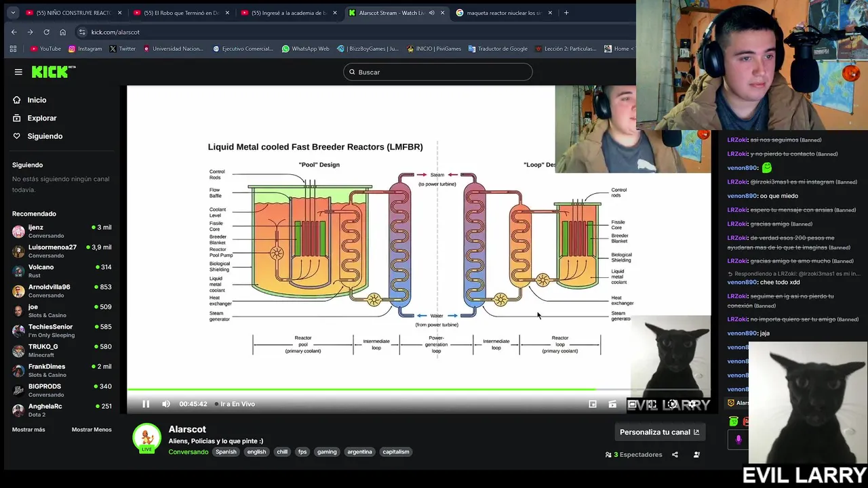Open recommended channel TechiesSenior
The height and width of the screenshot is (488, 868).
click(62, 330)
